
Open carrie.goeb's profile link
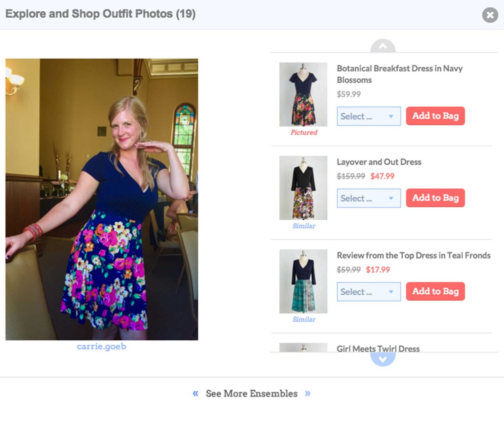click(101, 346)
